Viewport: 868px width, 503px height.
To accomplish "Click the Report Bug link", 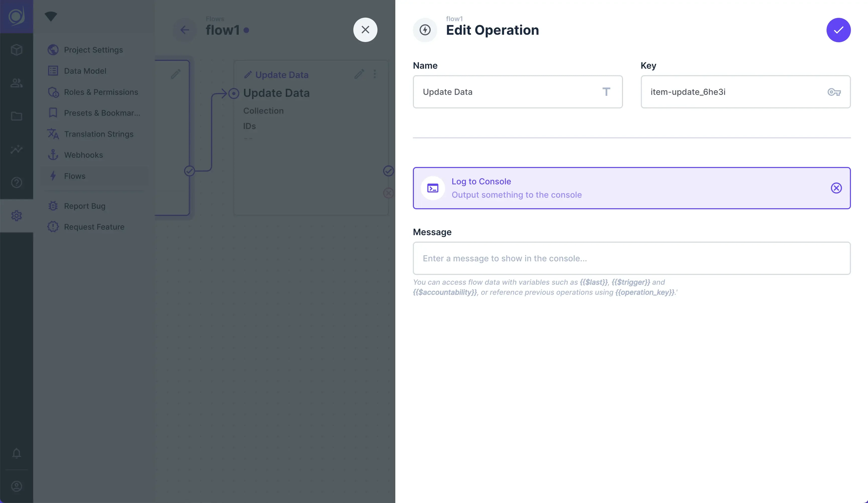I will pyautogui.click(x=84, y=206).
